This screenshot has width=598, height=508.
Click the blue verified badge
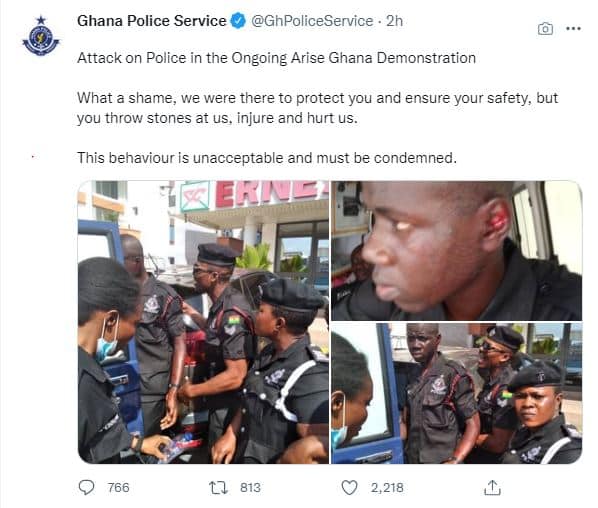pyautogui.click(x=238, y=21)
